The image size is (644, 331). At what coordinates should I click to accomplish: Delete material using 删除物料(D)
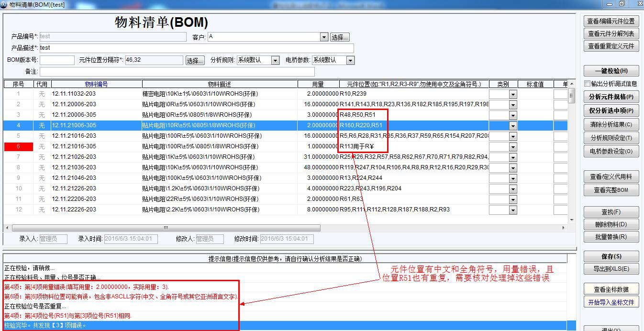pos(610,224)
